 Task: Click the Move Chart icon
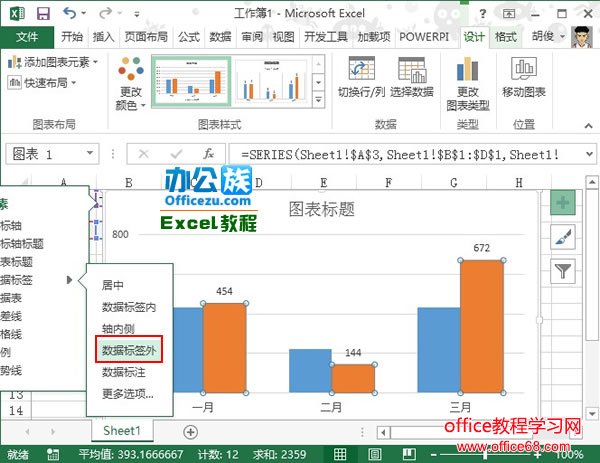[x=524, y=68]
